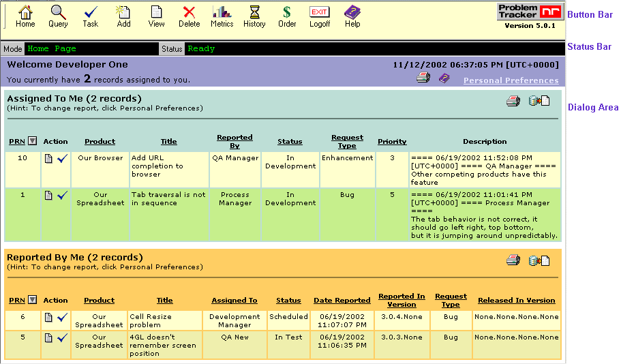Click the view document icon for PRN 10
621x364 pixels.
pos(48,158)
